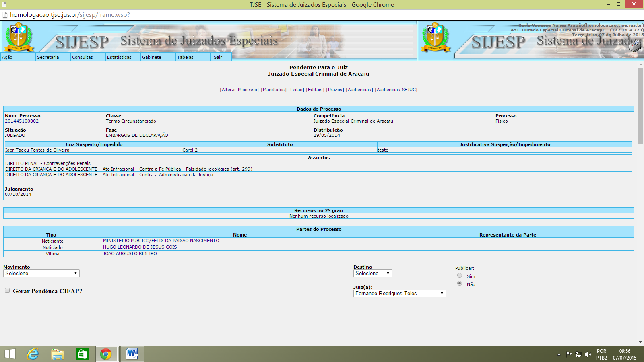The height and width of the screenshot is (362, 644).
Task: Click the vertical page scrollbar thumb
Action: pos(640,105)
